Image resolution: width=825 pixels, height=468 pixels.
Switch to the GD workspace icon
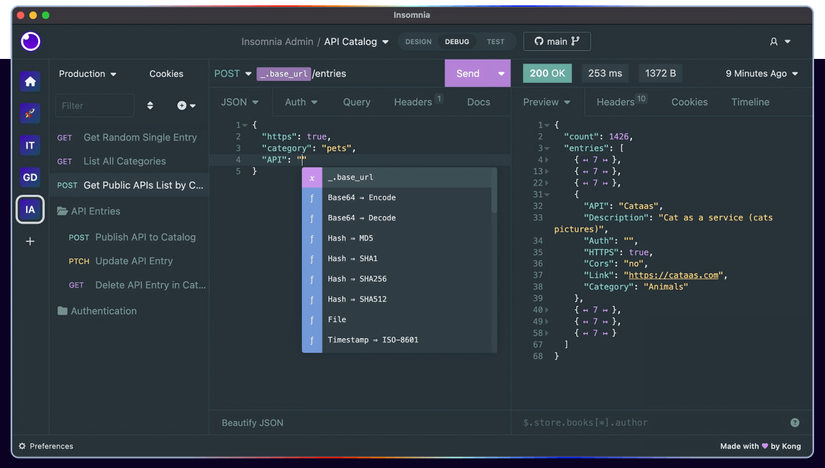pyautogui.click(x=30, y=177)
